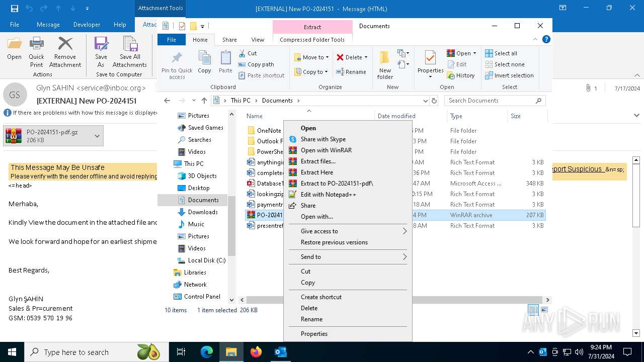Click Pin to Quick access icon
This screenshot has width=644, height=362.
[177, 65]
